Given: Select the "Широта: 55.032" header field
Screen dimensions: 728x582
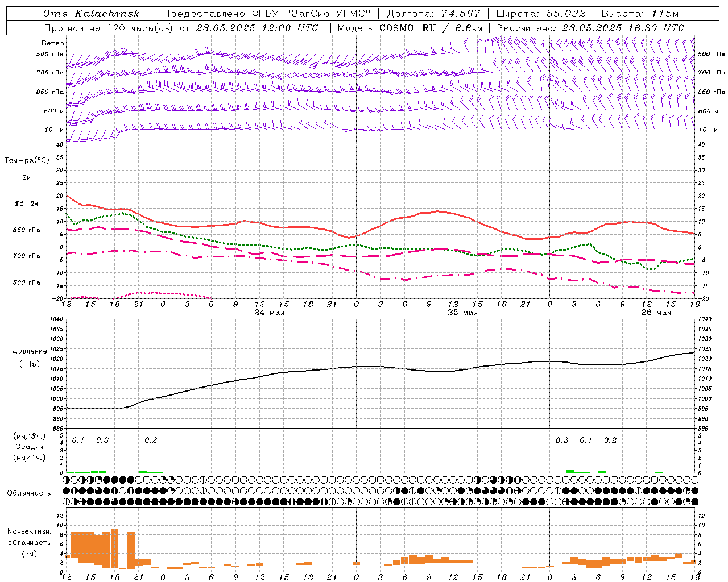Looking at the screenshot, I should (541, 14).
